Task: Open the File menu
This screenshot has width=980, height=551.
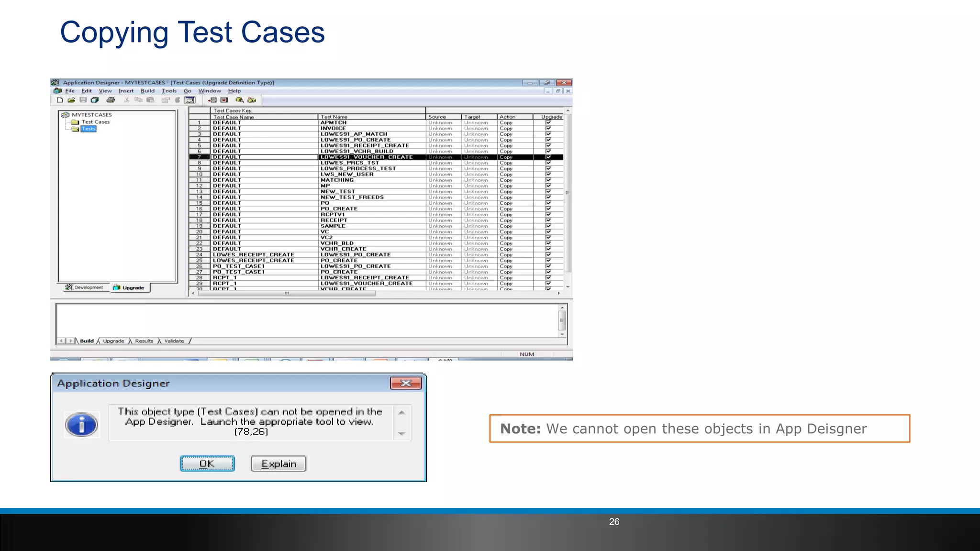Action: click(x=70, y=91)
